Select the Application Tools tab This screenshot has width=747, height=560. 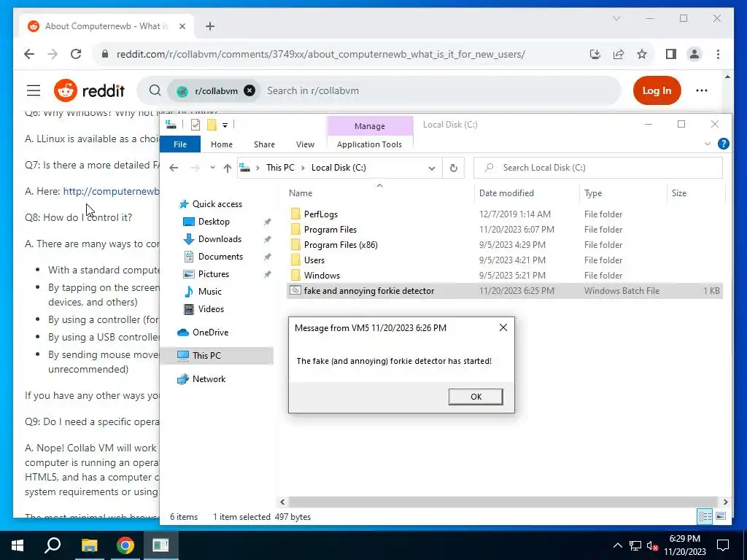369,144
